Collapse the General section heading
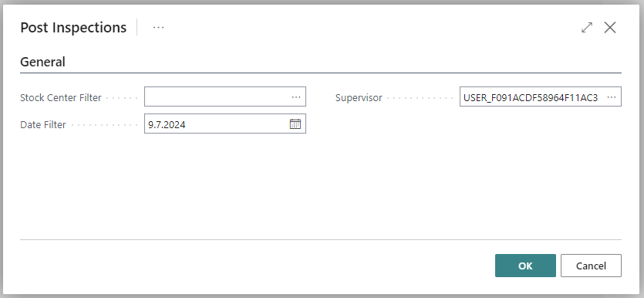644x298 pixels. (x=42, y=62)
